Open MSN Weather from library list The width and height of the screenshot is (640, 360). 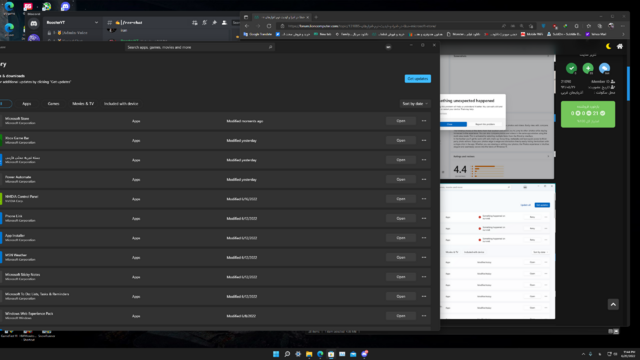coord(401,258)
